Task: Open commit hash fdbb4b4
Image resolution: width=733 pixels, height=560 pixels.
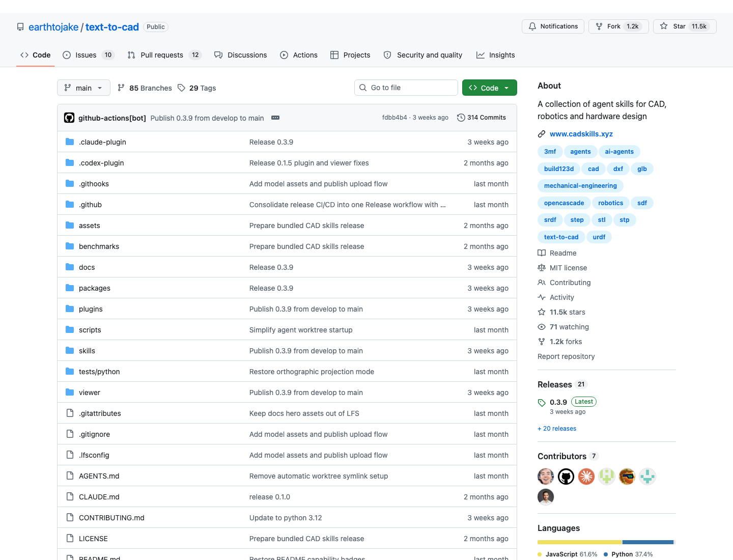Action: click(394, 118)
